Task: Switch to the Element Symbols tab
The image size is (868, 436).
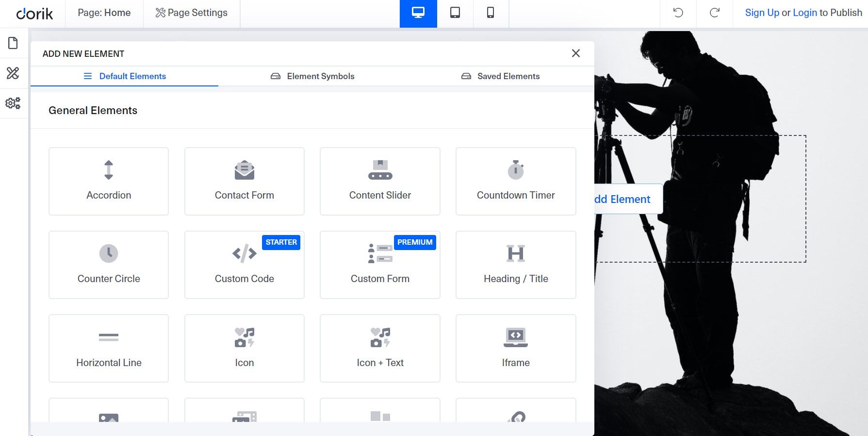Action: (x=312, y=76)
